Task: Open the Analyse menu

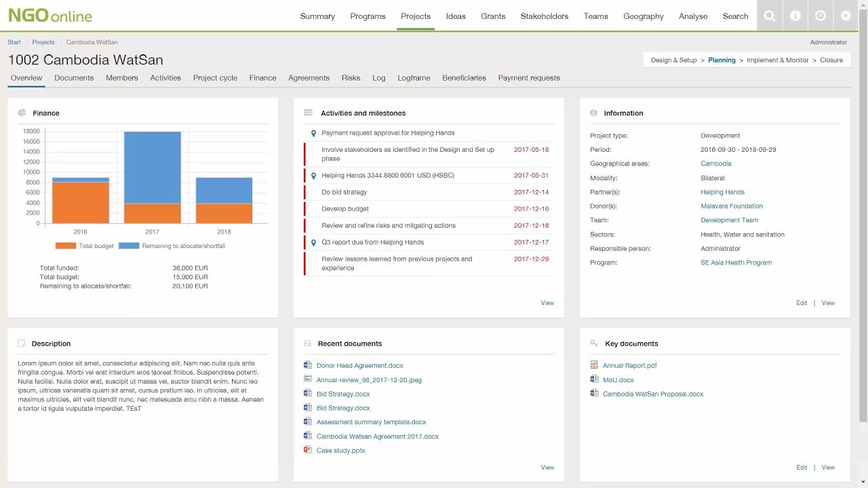Action: (x=693, y=16)
